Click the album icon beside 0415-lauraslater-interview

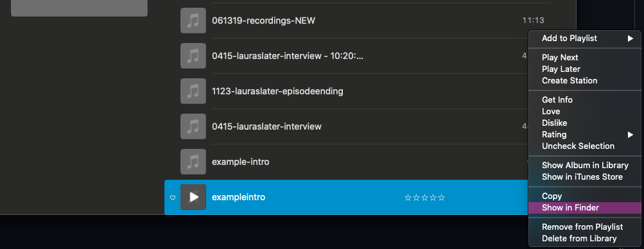193,126
